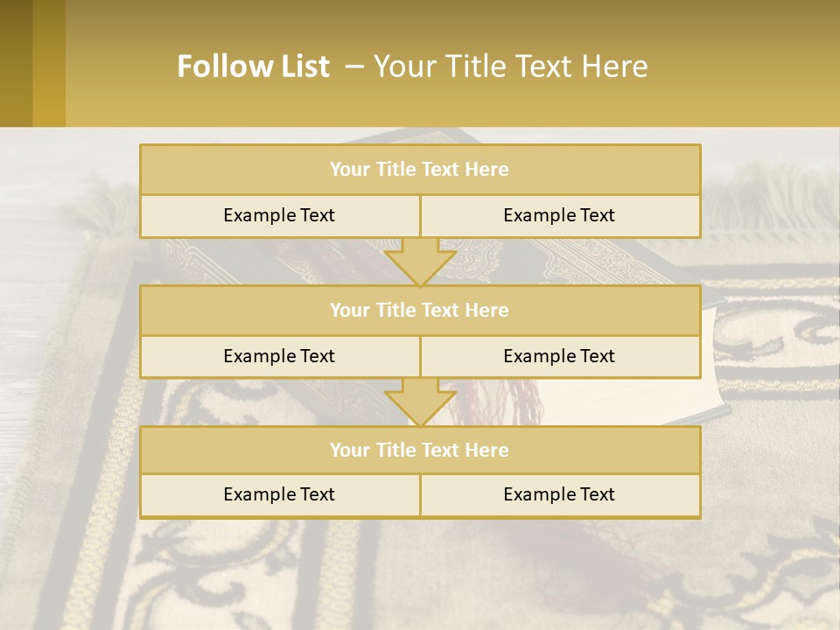Click the top block's left Example Text cell
This screenshot has width=840, height=630.
pyautogui.click(x=279, y=215)
